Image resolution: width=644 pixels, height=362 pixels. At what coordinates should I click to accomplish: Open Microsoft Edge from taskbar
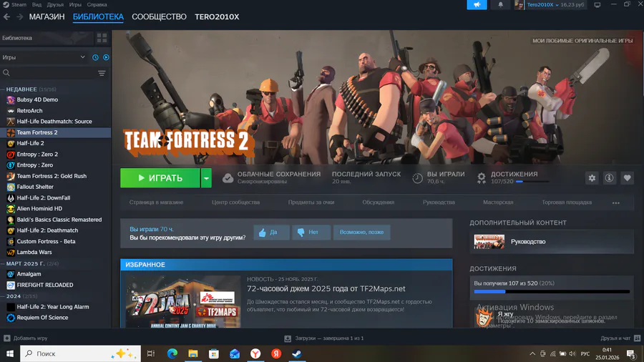pos(172,353)
